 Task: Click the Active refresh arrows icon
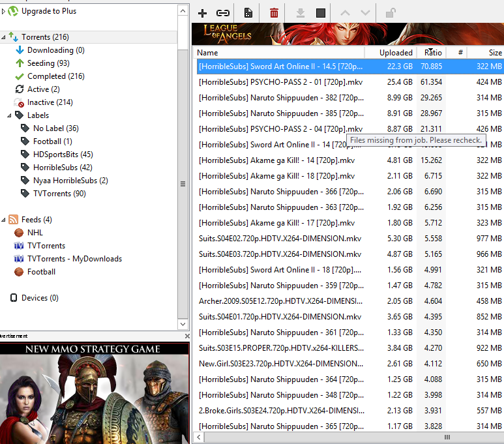(20, 89)
